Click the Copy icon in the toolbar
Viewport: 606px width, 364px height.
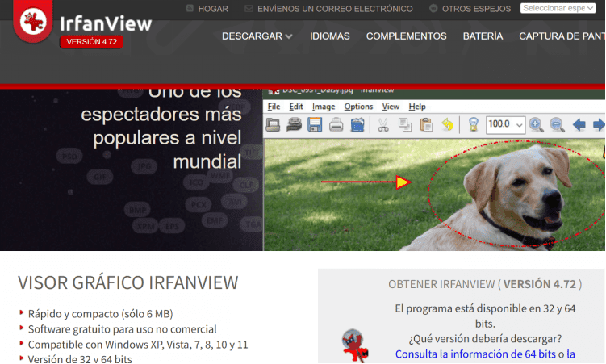click(404, 125)
